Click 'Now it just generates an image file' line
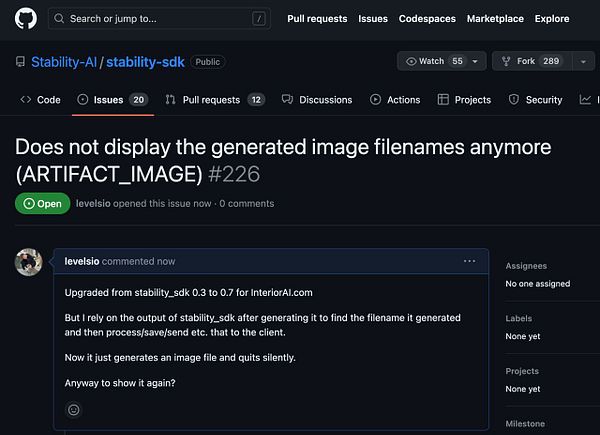 180,358
